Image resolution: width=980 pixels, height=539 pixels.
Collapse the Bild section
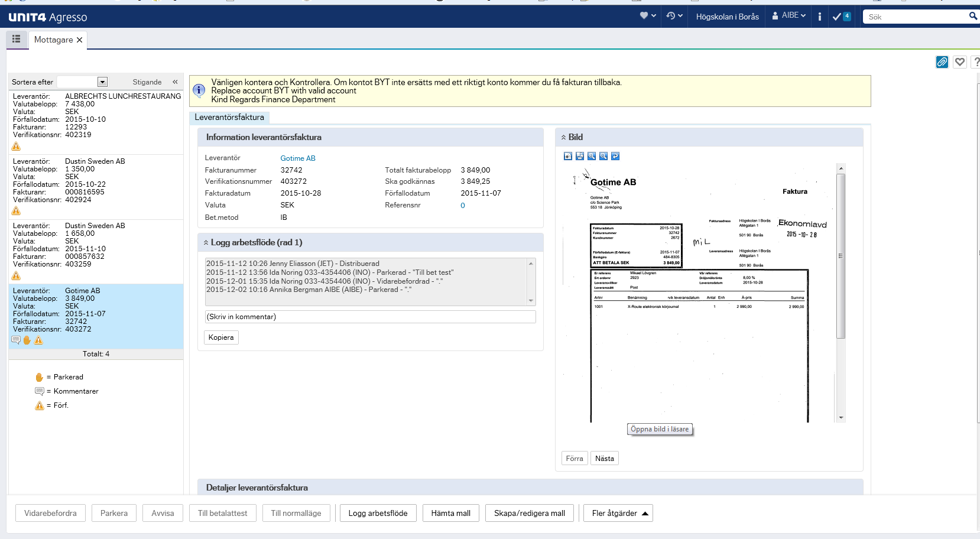563,137
